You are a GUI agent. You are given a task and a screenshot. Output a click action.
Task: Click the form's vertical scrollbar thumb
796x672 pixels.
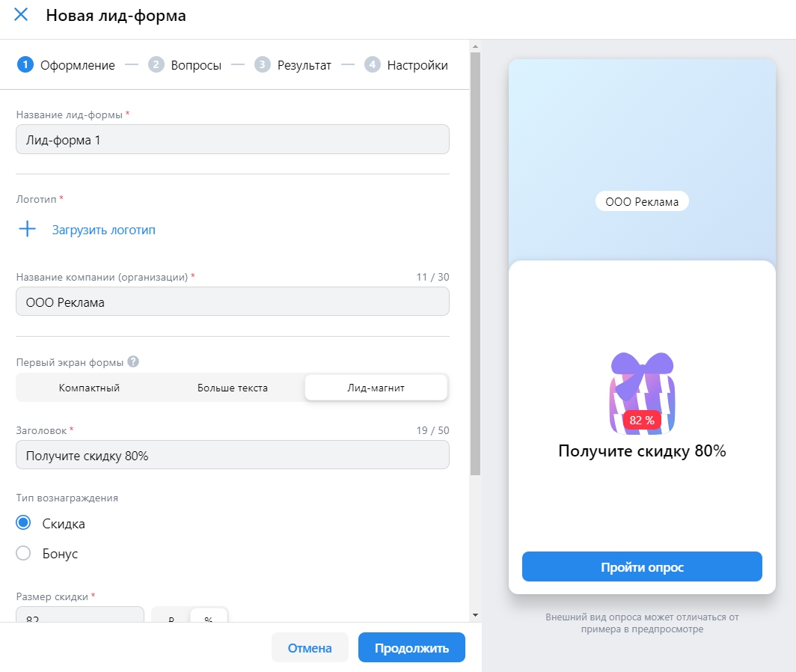point(475,262)
